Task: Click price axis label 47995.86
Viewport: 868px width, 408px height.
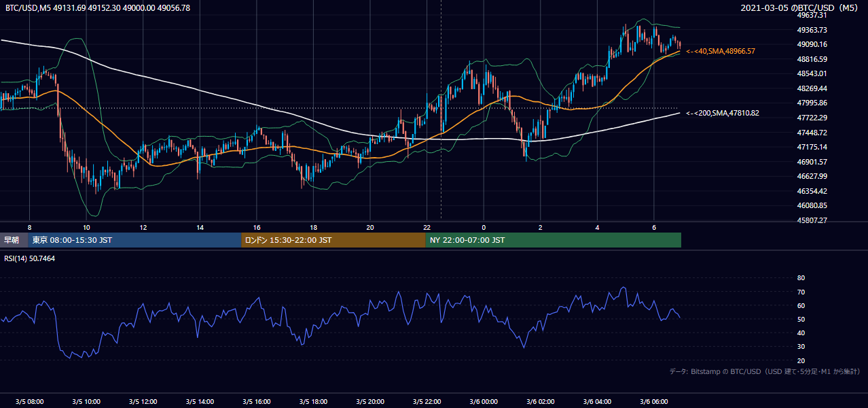Action: coord(812,103)
